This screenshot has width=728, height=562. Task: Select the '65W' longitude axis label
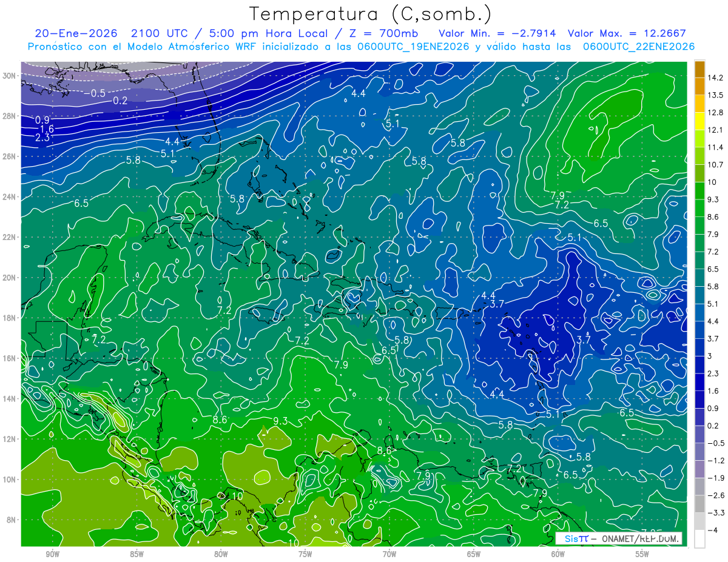(474, 554)
